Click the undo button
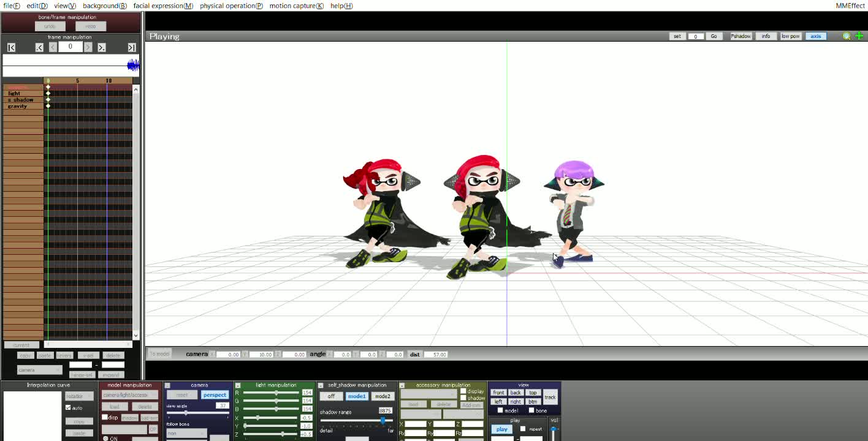Image resolution: width=868 pixels, height=441 pixels. pos(50,26)
